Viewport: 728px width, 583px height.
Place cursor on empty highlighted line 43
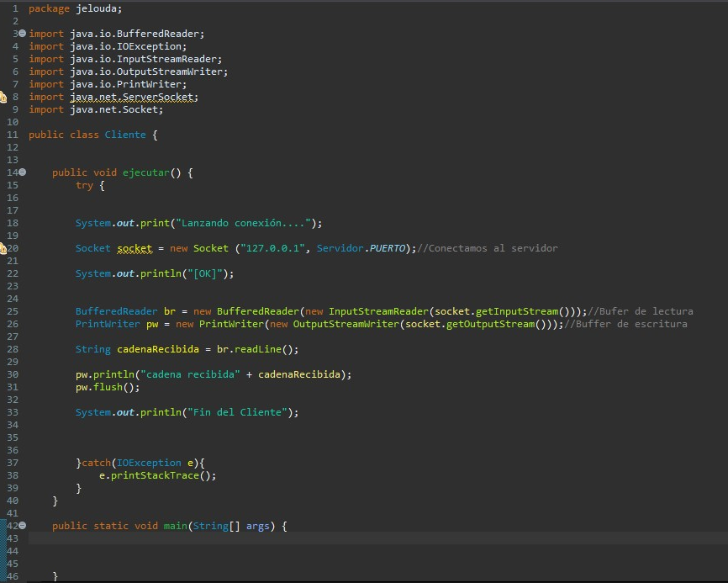point(336,538)
